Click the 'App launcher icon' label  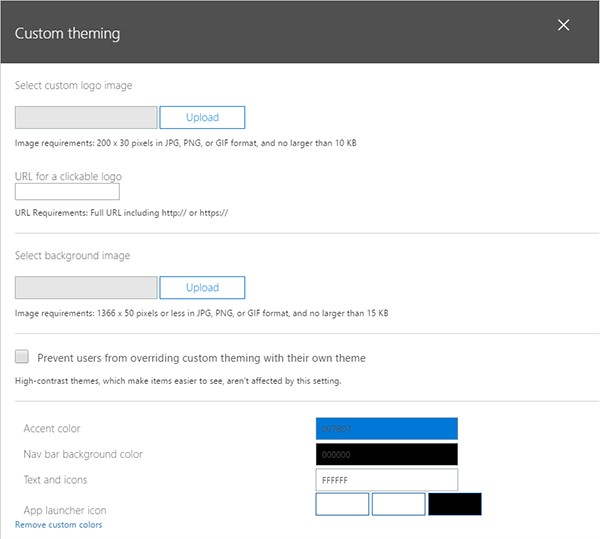(x=65, y=510)
